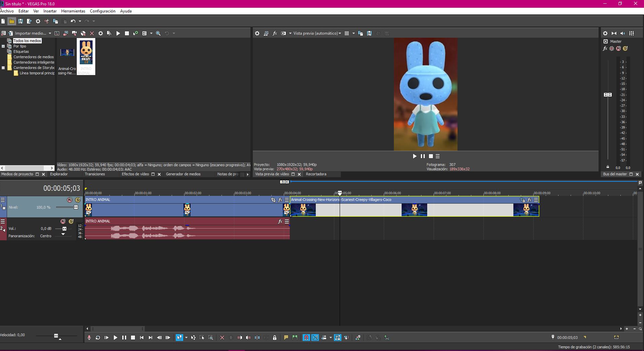Save preview snapshot to file
The height and width of the screenshot is (351, 644).
pyautogui.click(x=369, y=33)
